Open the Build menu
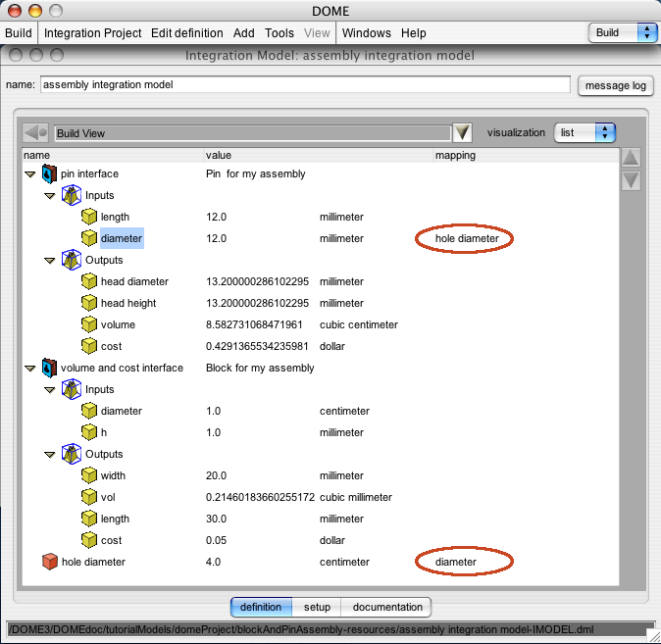 18,33
